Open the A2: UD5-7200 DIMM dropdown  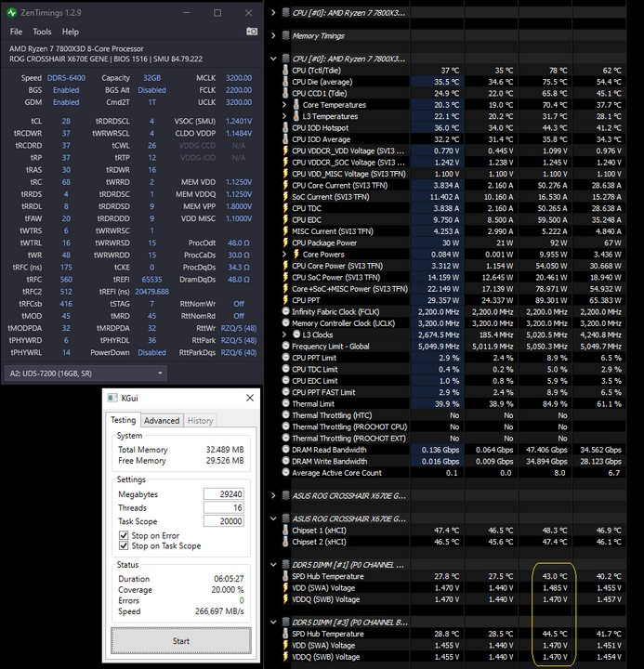(85, 374)
